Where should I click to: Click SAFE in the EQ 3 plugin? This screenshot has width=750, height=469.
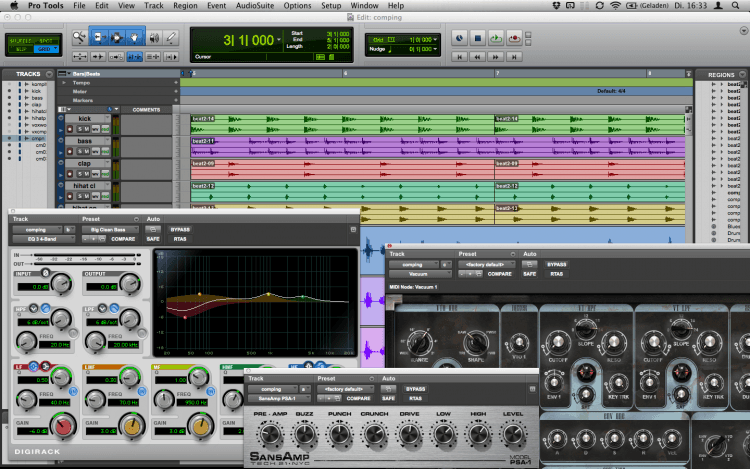pyautogui.click(x=153, y=239)
